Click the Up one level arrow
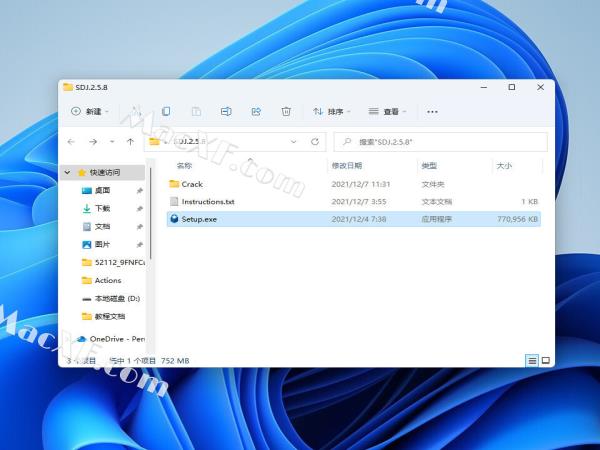Screen dimensions: 600x450 (130, 142)
